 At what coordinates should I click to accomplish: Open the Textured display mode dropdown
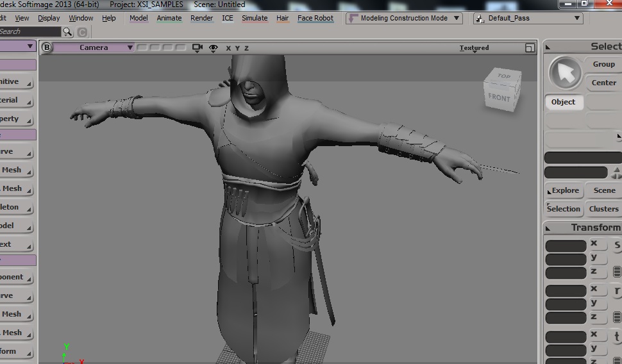pyautogui.click(x=474, y=48)
